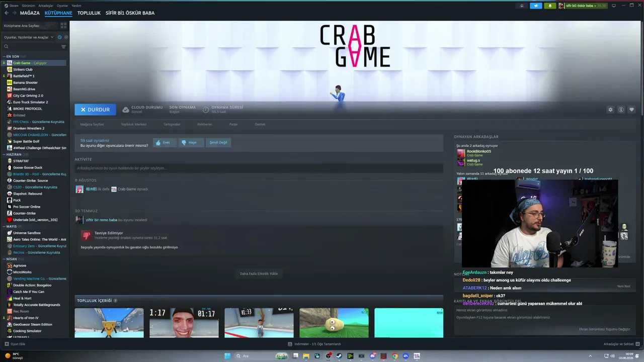The height and width of the screenshot is (362, 644).
Task: Load more activity with Daha Fazla Etkinlik Yükle
Action: pos(259,274)
